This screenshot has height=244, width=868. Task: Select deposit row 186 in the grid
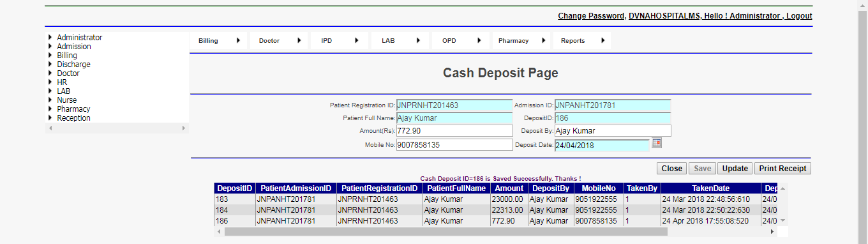[495, 220]
